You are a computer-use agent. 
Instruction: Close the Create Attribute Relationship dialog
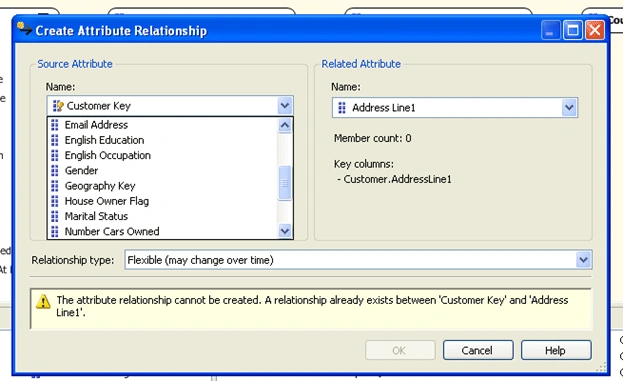[595, 30]
